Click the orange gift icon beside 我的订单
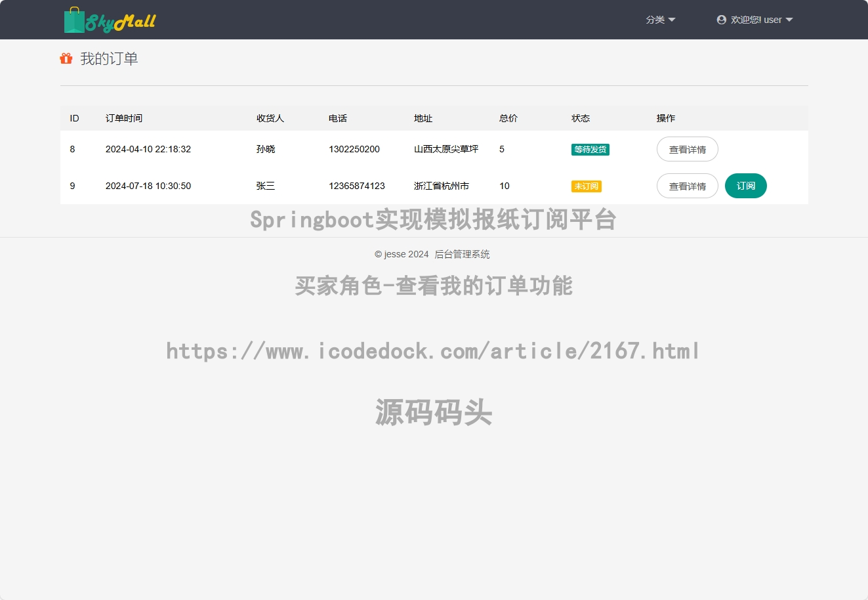 66,58
